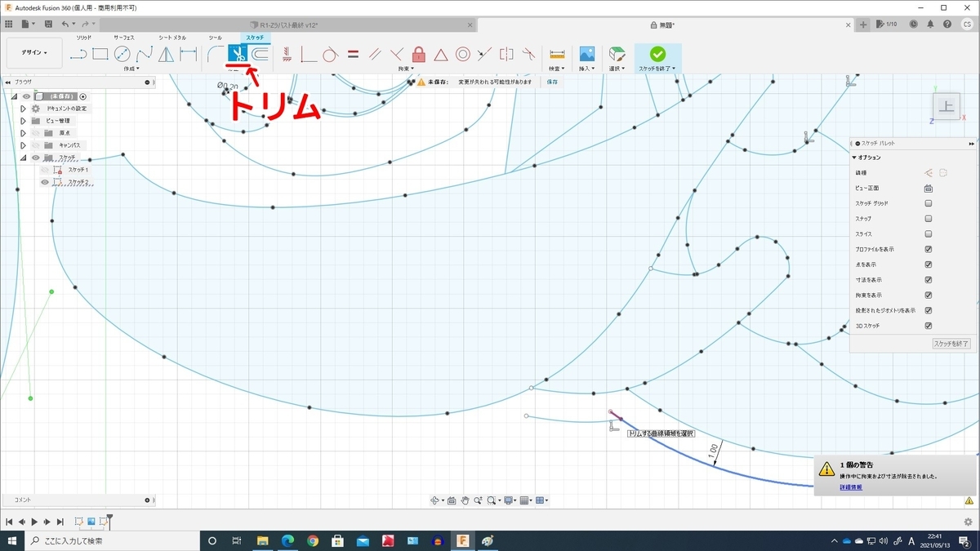The image size is (980, 551).
Task: Apply the Equal constraint icon
Action: pyautogui.click(x=353, y=55)
